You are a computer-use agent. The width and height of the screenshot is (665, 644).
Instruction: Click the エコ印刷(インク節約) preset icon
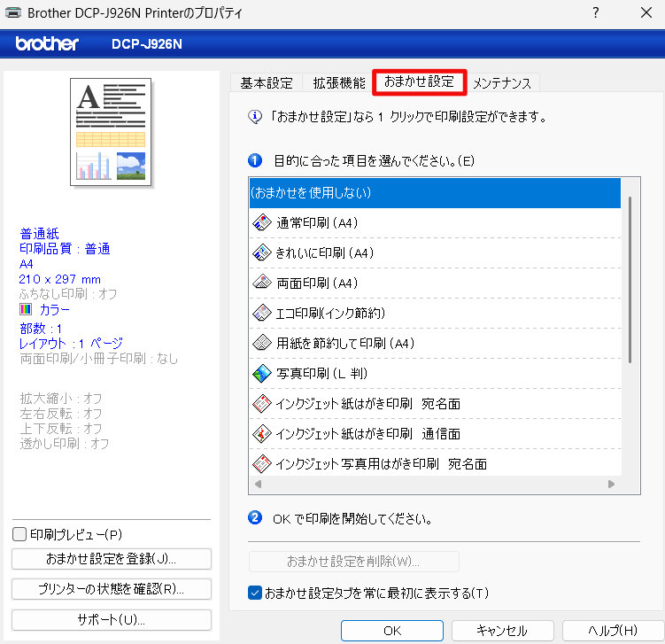click(262, 313)
